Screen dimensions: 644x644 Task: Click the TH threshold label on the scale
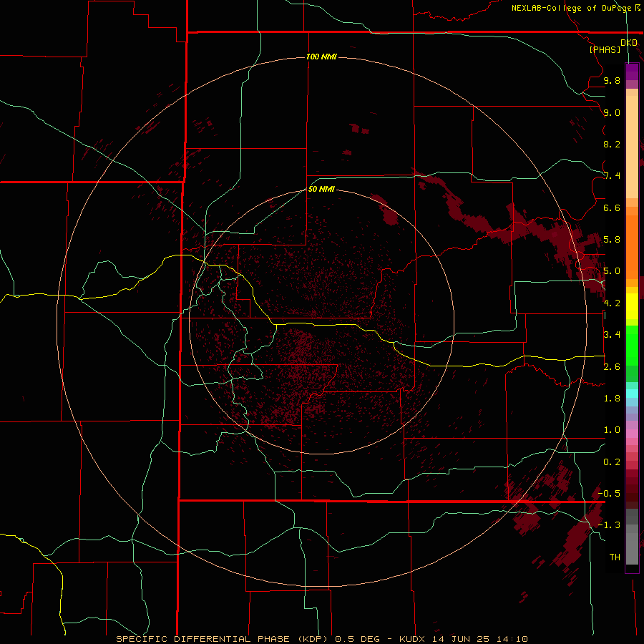pos(615,557)
